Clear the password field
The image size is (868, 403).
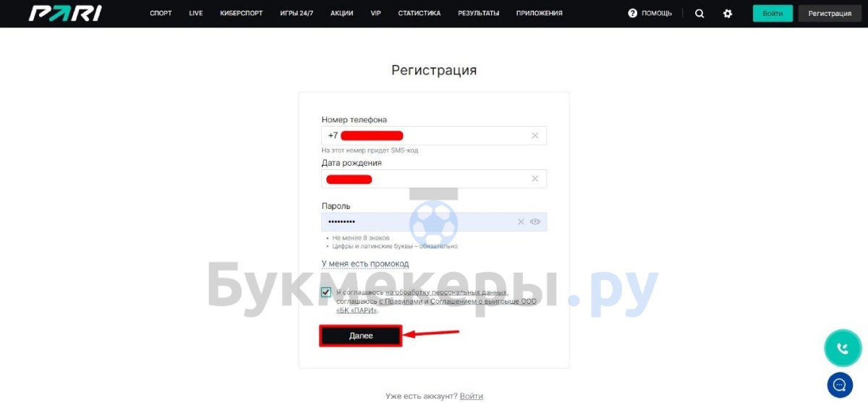521,222
